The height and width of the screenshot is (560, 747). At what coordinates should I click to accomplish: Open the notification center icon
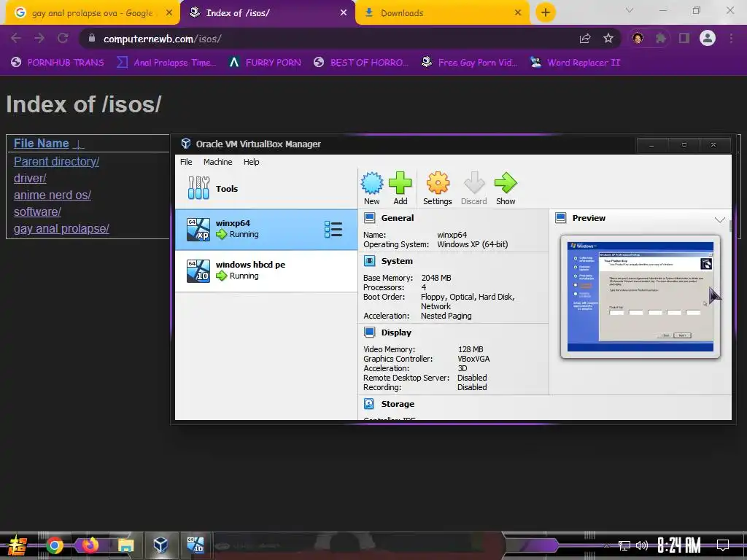tap(723, 545)
